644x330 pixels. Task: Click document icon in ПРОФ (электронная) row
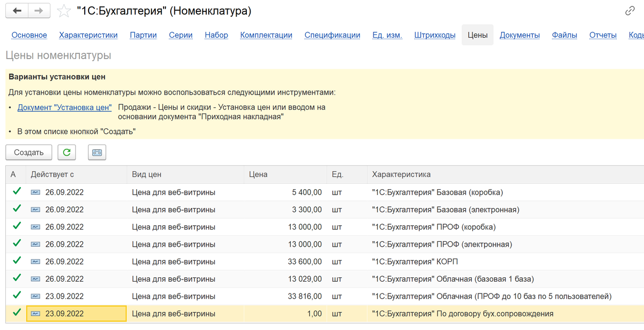click(x=36, y=244)
